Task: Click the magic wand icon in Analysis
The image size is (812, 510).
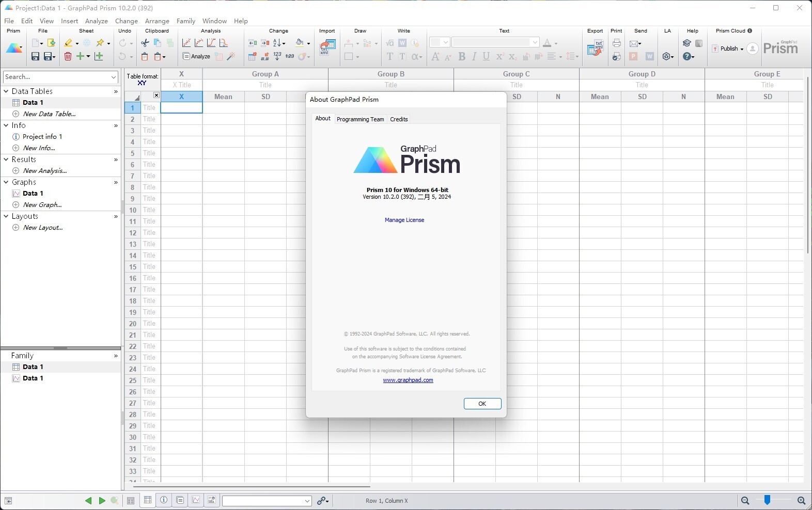Action: coord(231,56)
